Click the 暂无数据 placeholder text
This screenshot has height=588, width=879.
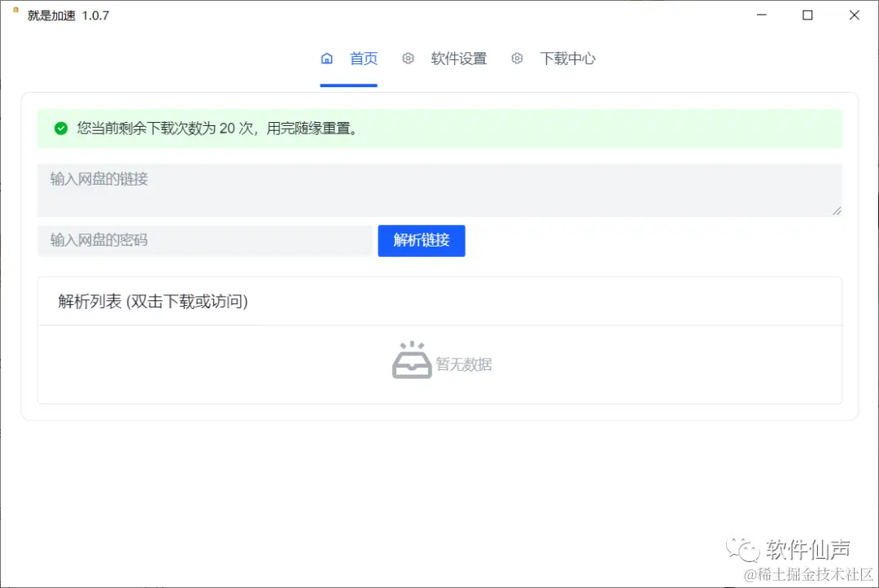click(x=464, y=364)
